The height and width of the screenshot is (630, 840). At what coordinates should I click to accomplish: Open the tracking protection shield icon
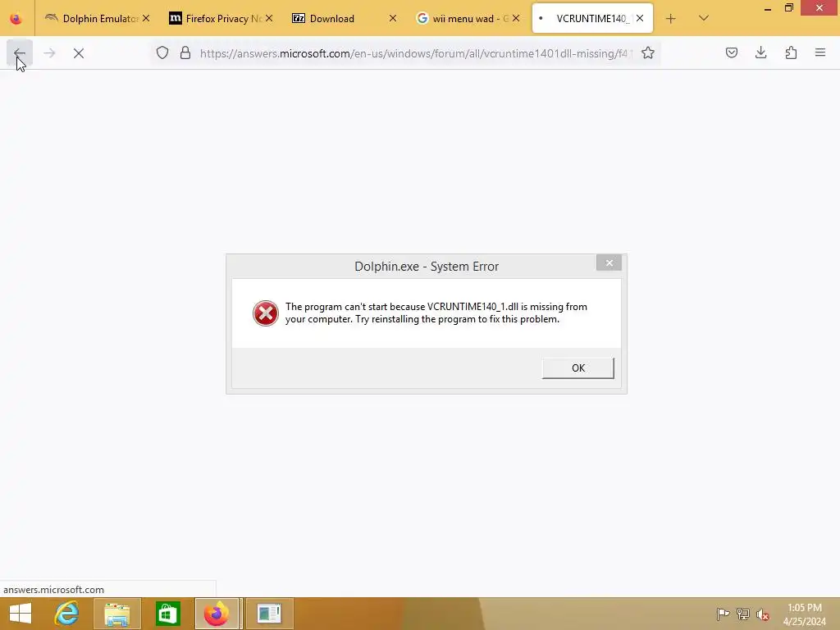[162, 52]
